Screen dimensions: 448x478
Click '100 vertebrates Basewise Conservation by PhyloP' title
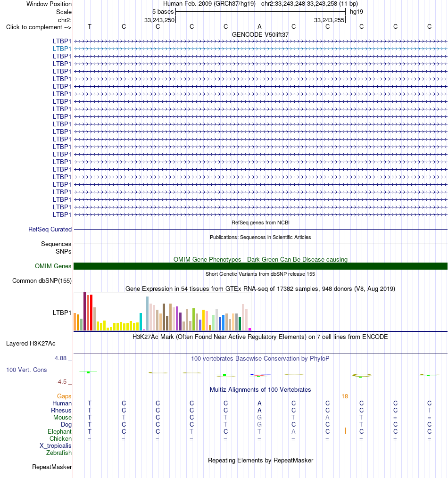coord(260,358)
